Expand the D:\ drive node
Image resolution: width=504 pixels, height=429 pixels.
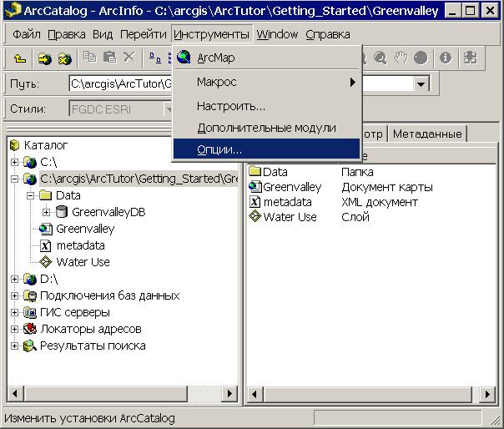(x=14, y=279)
